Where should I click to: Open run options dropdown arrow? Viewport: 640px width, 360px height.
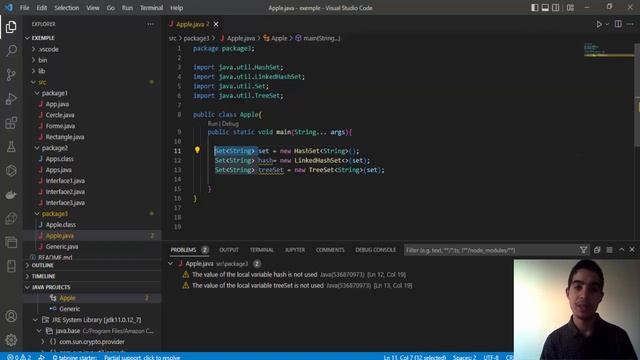click(607, 24)
